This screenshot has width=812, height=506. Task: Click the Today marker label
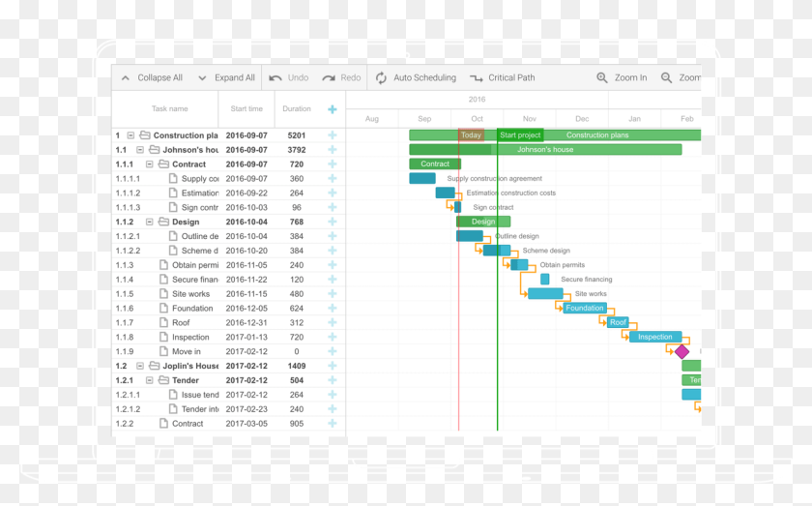471,135
